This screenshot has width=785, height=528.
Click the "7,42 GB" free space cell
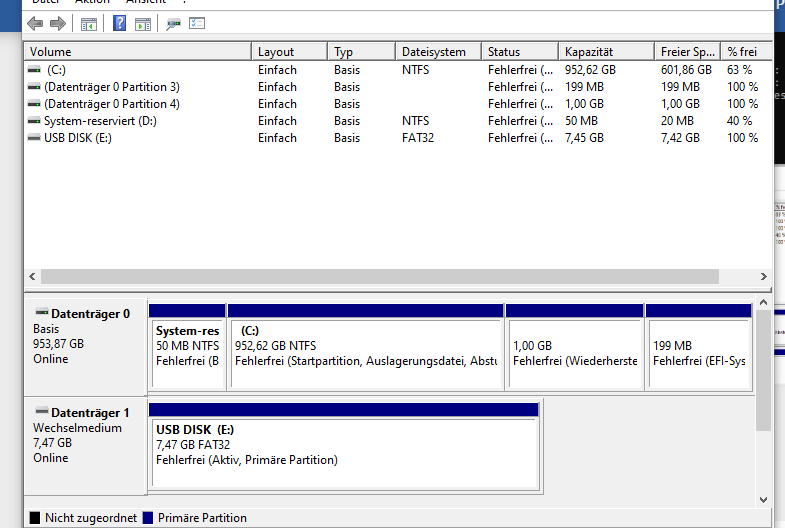click(x=680, y=138)
